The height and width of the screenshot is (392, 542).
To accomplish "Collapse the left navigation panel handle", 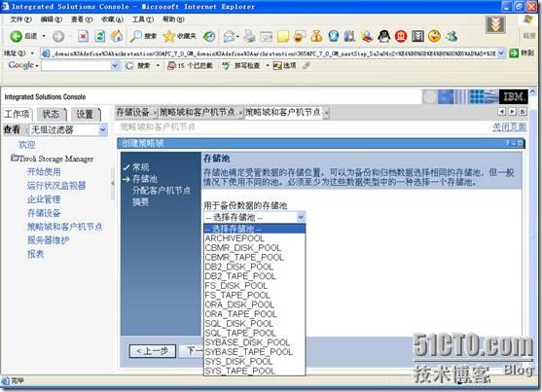I will click(112, 183).
